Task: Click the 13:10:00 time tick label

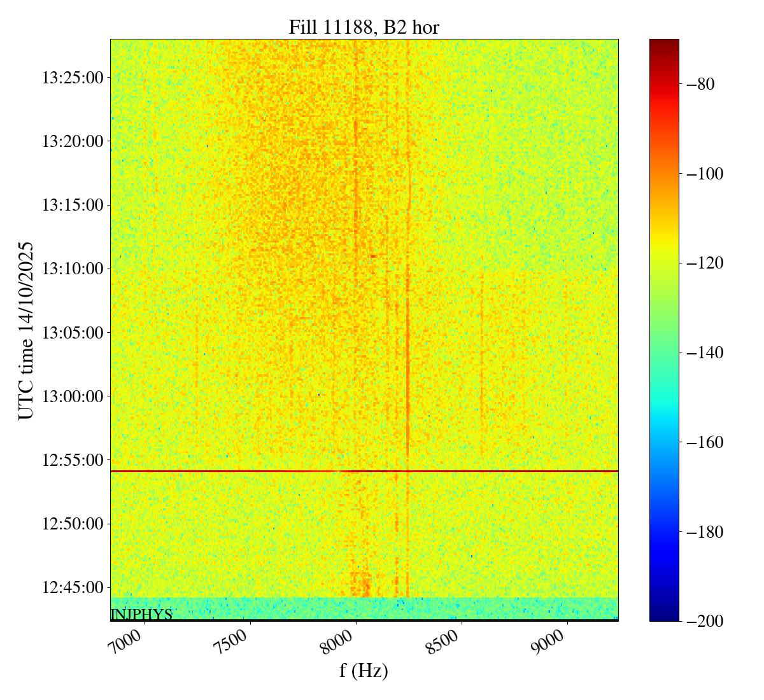Action: 72,269
